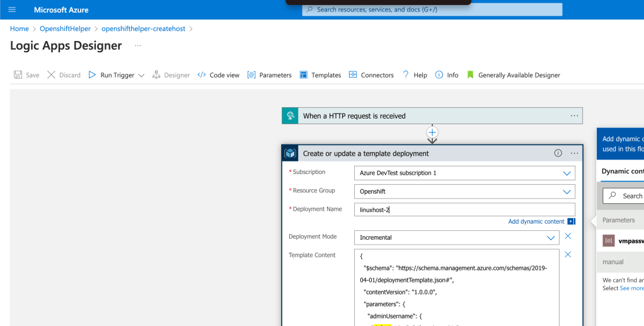Click the "$schema" line in template
644x326 pixels.
[454, 274]
